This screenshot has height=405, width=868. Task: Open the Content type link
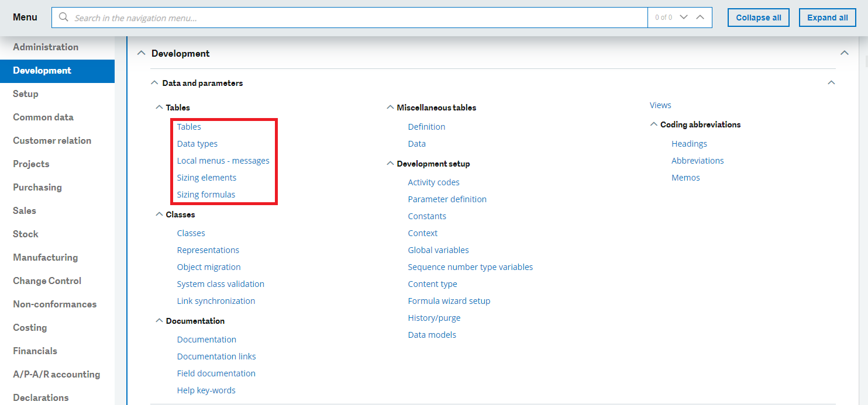433,284
